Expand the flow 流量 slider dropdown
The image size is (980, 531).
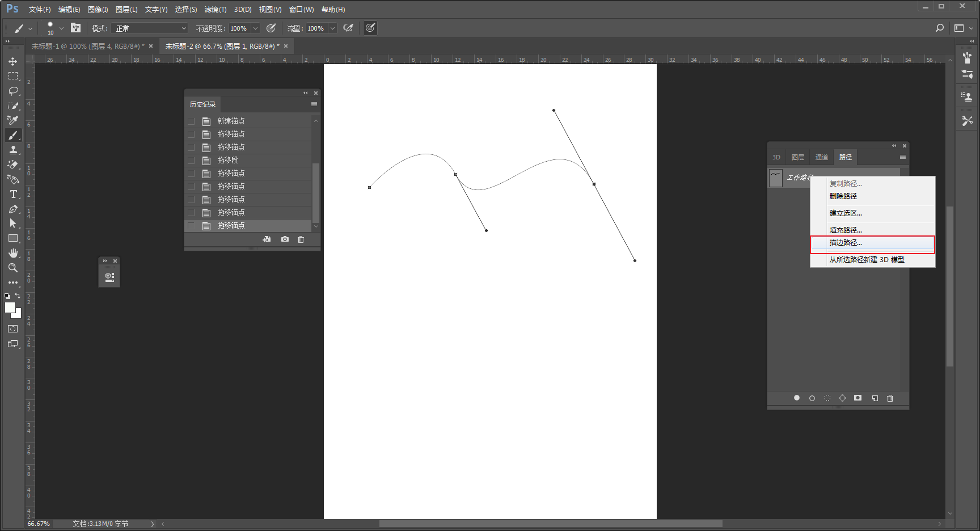332,28
